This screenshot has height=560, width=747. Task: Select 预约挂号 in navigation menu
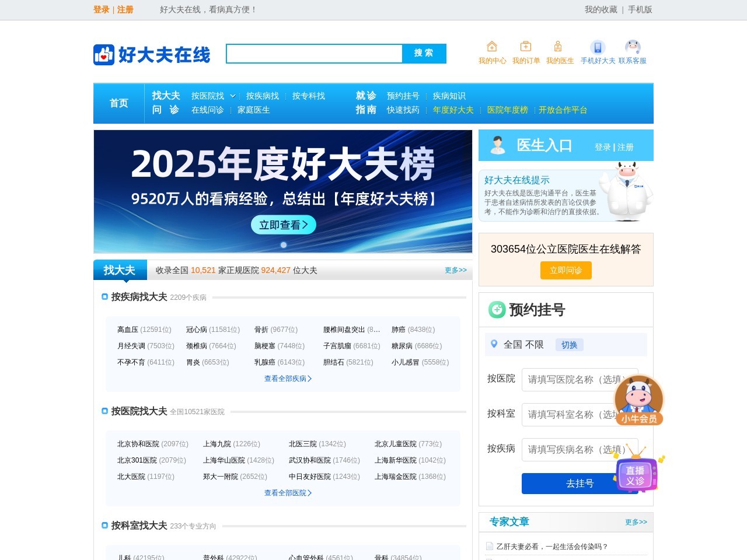[x=403, y=96]
